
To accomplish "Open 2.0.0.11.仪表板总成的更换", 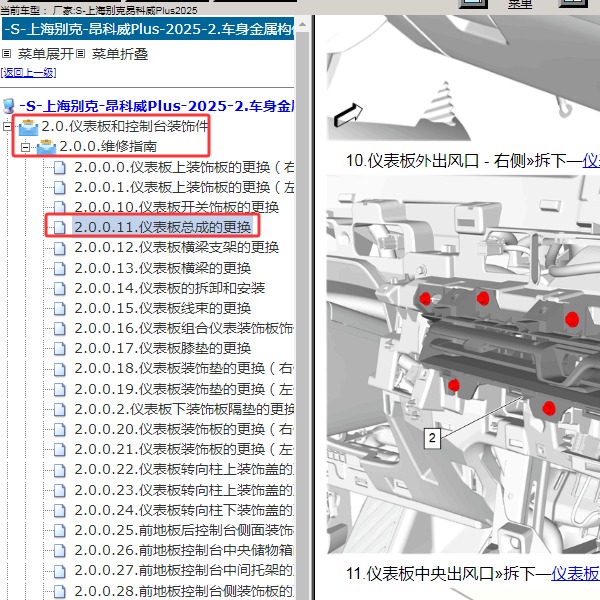I will click(x=163, y=227).
